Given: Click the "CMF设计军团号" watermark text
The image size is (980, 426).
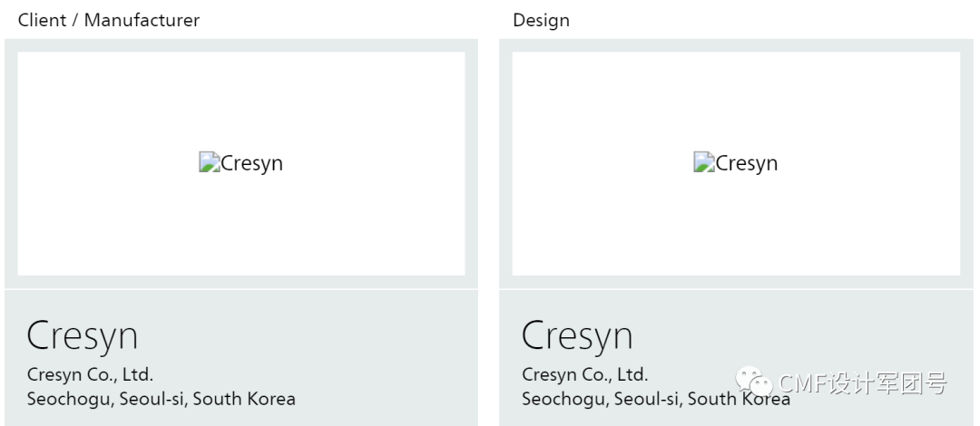Looking at the screenshot, I should (863, 384).
